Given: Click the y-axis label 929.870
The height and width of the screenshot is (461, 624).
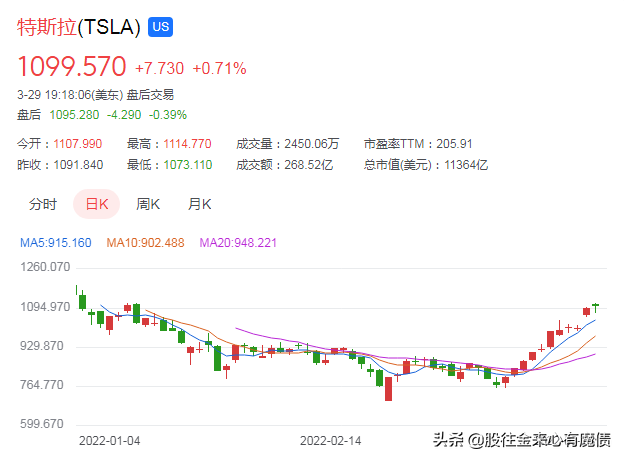Looking at the screenshot, I should (x=42, y=346).
